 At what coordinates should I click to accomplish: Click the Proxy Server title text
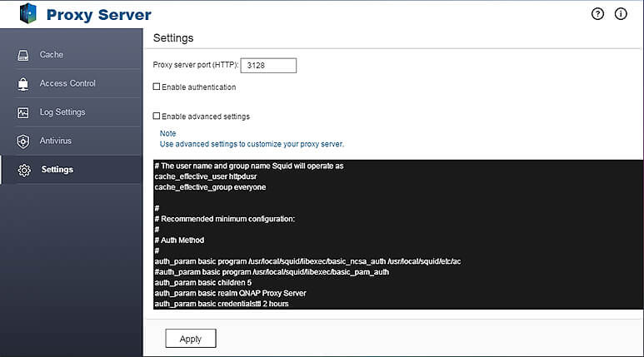[x=99, y=15]
